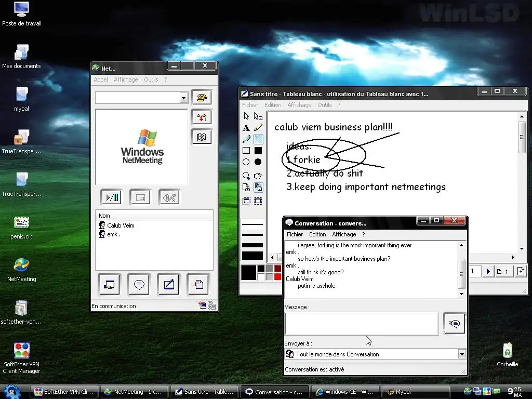532x399 pixels.
Task: Select participant Calub Veim in list
Action: (117, 225)
